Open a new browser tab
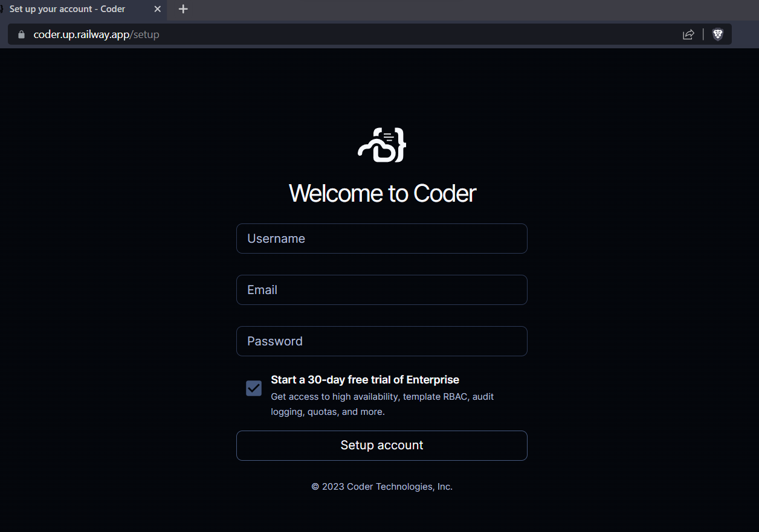The height and width of the screenshot is (532, 759). [x=184, y=9]
